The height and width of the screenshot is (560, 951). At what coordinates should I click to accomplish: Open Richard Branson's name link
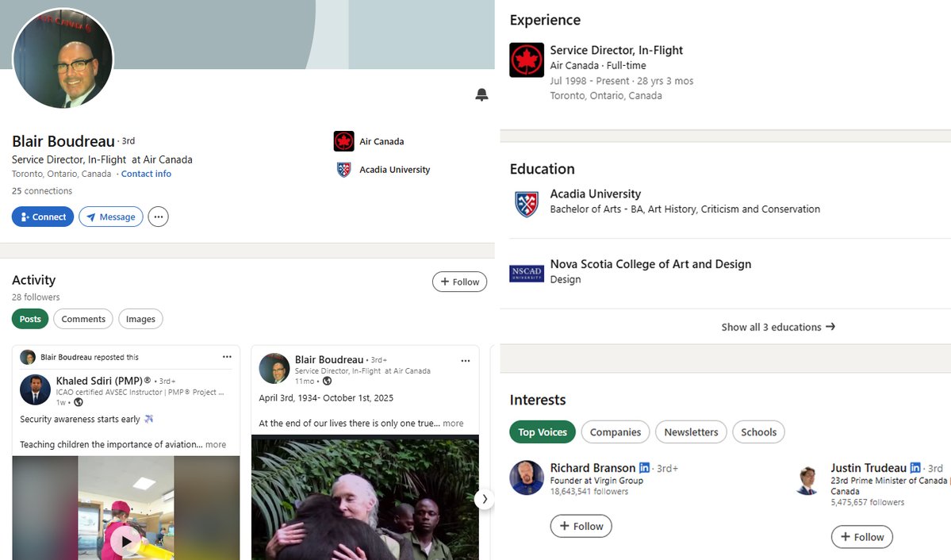[592, 468]
